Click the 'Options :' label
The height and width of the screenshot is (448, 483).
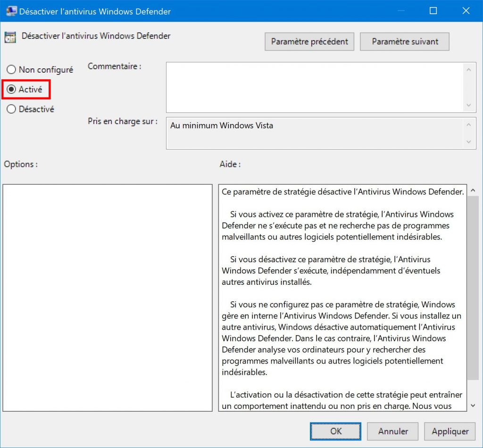pyautogui.click(x=21, y=164)
